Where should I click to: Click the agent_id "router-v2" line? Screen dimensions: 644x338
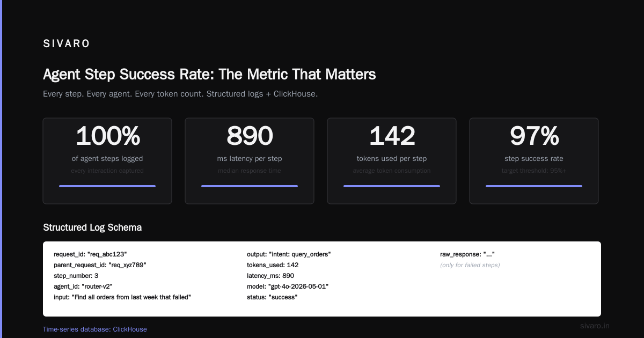[83, 286]
